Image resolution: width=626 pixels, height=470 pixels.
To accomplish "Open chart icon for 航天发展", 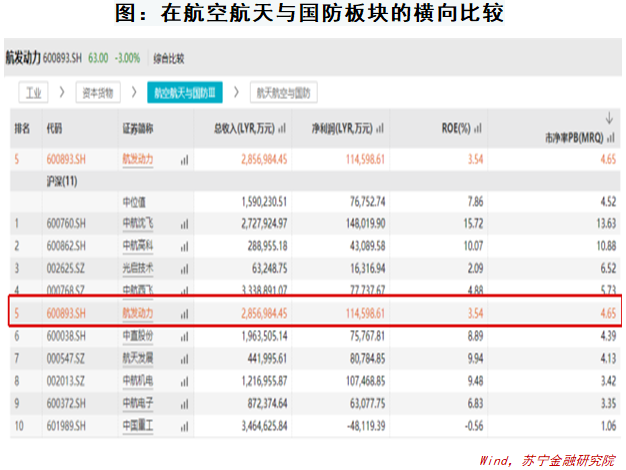I will coord(184,357).
